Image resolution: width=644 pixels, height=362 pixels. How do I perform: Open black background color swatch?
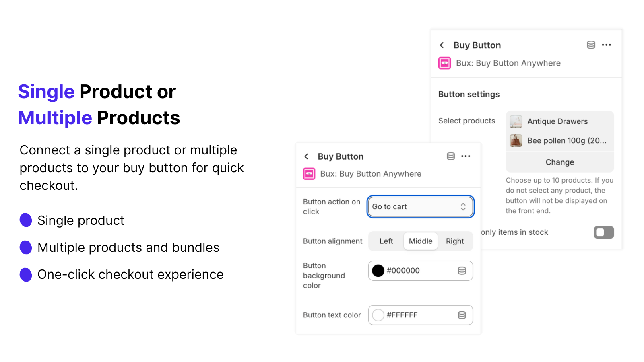point(378,271)
